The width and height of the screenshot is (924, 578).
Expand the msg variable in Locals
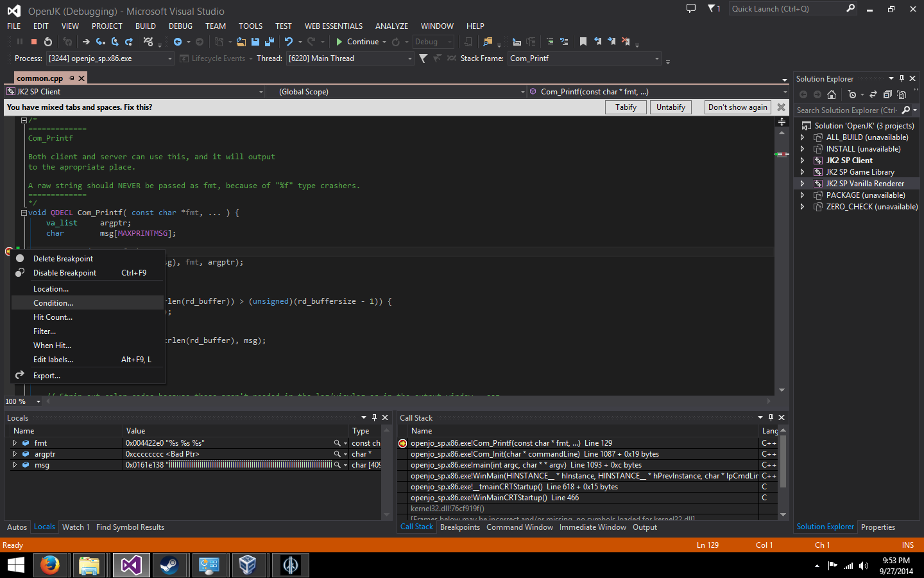pyautogui.click(x=15, y=465)
